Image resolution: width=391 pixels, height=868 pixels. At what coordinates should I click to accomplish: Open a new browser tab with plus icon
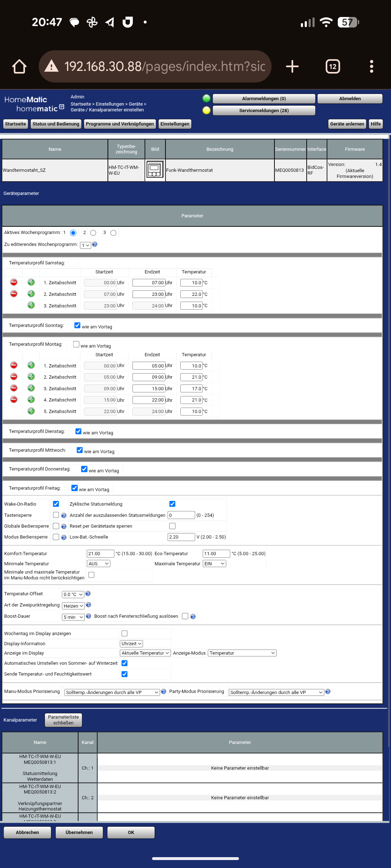(x=292, y=67)
